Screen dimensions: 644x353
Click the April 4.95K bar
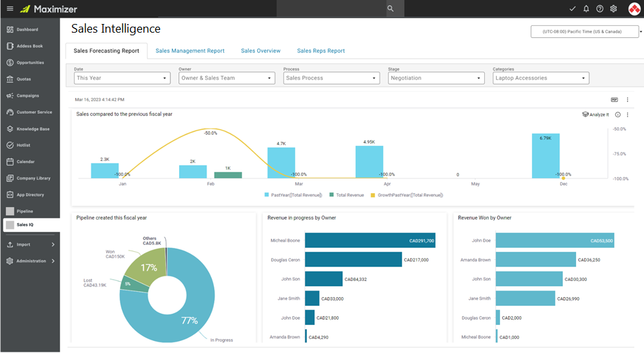pos(369,162)
